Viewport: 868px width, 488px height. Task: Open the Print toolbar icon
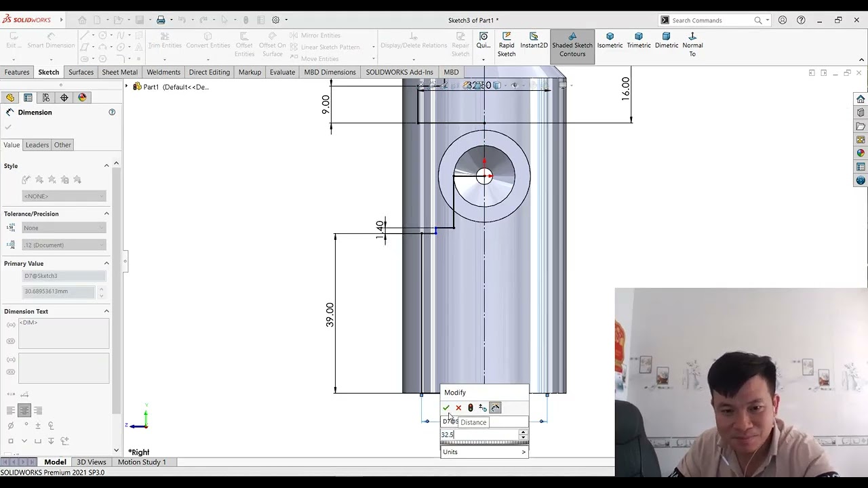(x=161, y=20)
